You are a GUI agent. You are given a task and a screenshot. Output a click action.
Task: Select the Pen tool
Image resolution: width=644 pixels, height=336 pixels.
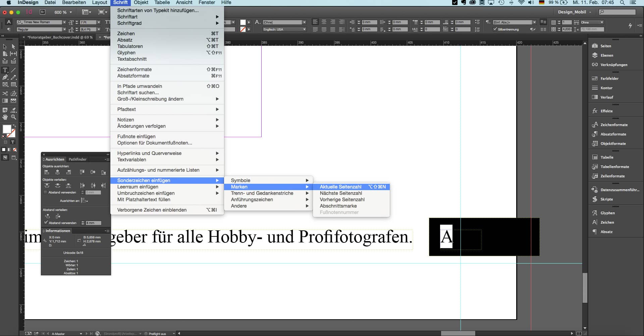(5, 77)
